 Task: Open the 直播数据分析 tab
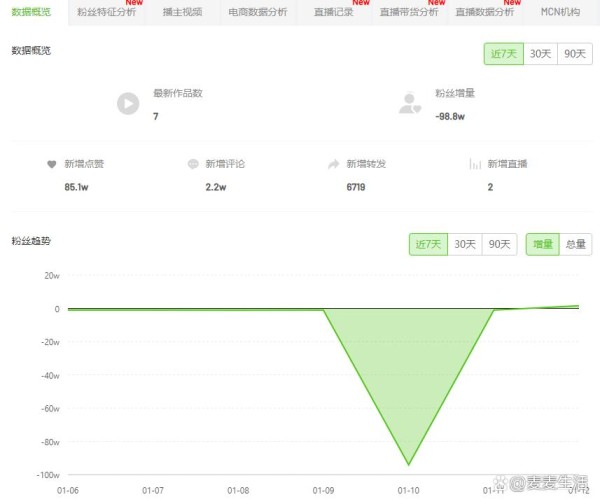point(485,12)
